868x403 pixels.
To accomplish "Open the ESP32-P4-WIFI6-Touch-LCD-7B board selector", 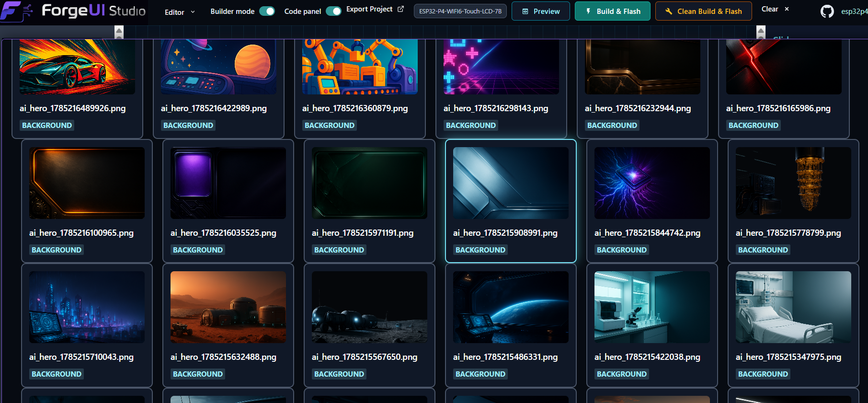I will point(460,11).
